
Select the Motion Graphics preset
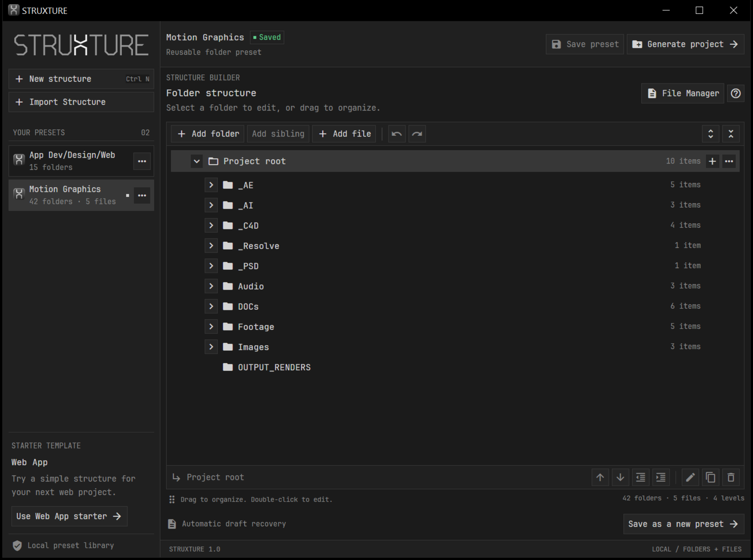tap(81, 195)
